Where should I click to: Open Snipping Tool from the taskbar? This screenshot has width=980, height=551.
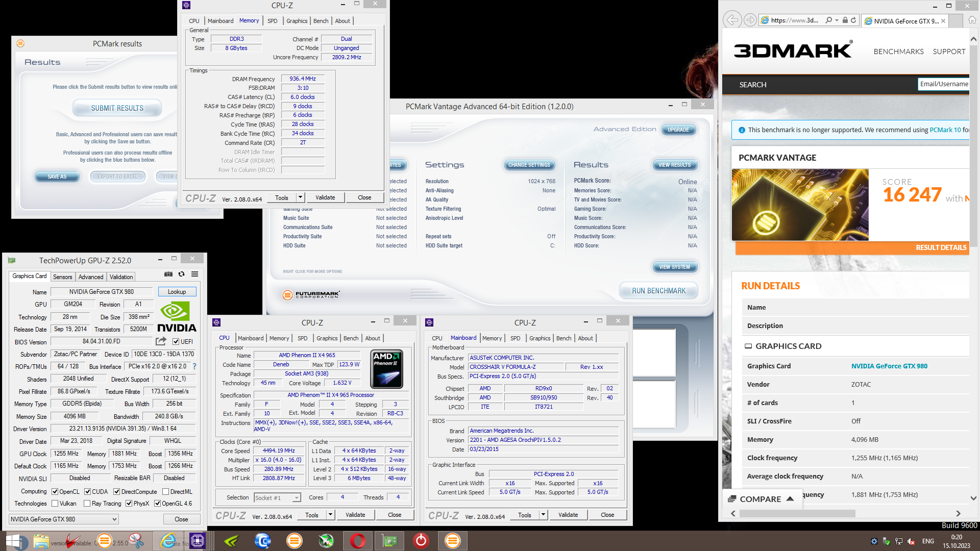point(136,541)
